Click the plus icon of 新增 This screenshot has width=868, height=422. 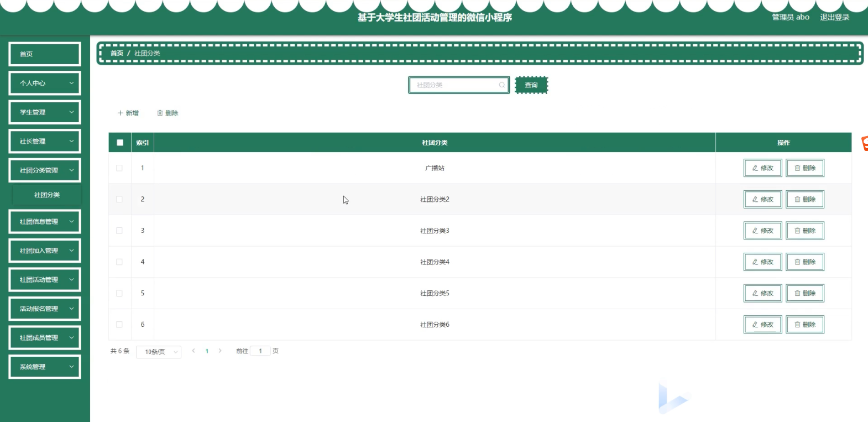(x=121, y=113)
